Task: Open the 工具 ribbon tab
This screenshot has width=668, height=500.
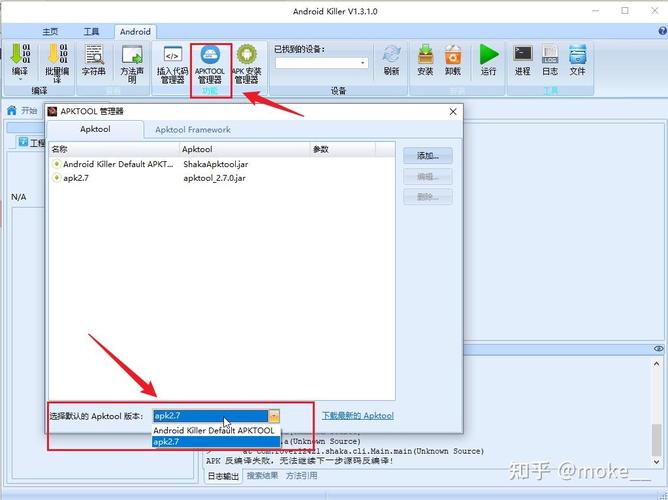Action: 91,32
